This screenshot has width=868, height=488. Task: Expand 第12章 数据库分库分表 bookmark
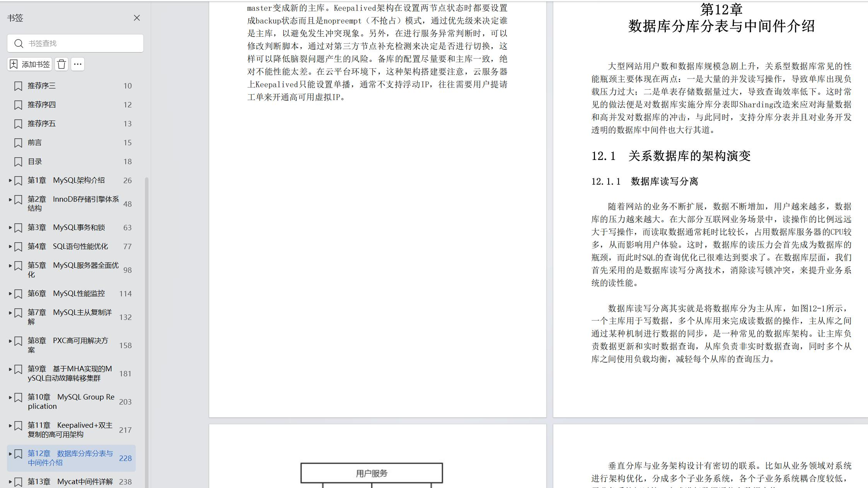(10, 454)
